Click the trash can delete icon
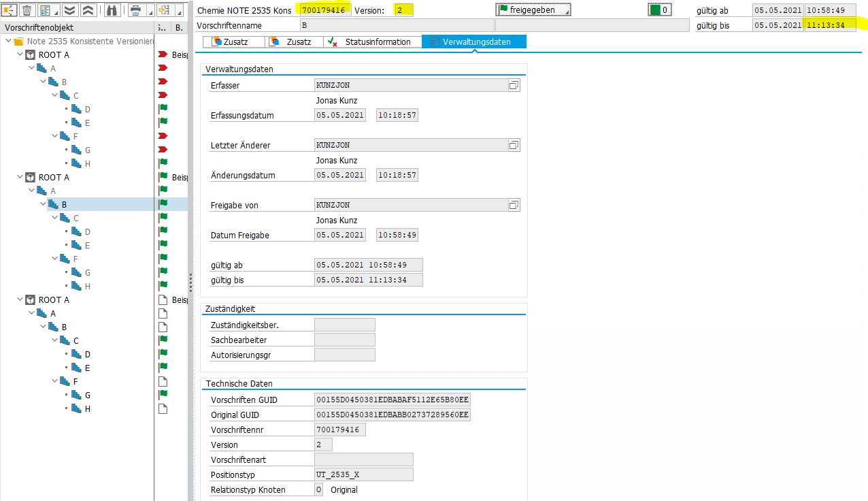Screen dimensions: 868x501 pyautogui.click(x=27, y=10)
